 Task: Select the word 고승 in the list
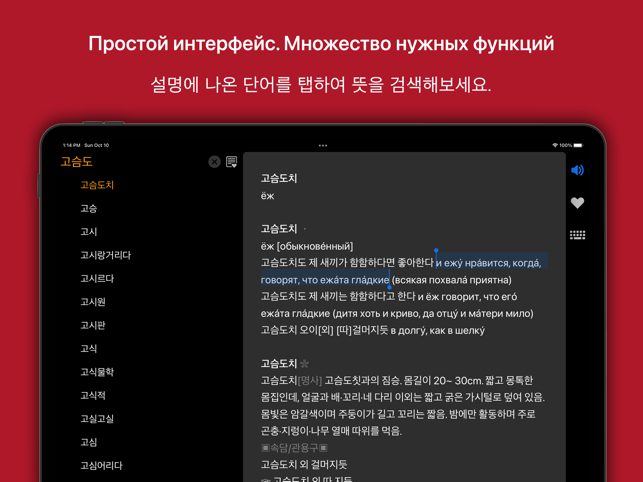(x=89, y=209)
